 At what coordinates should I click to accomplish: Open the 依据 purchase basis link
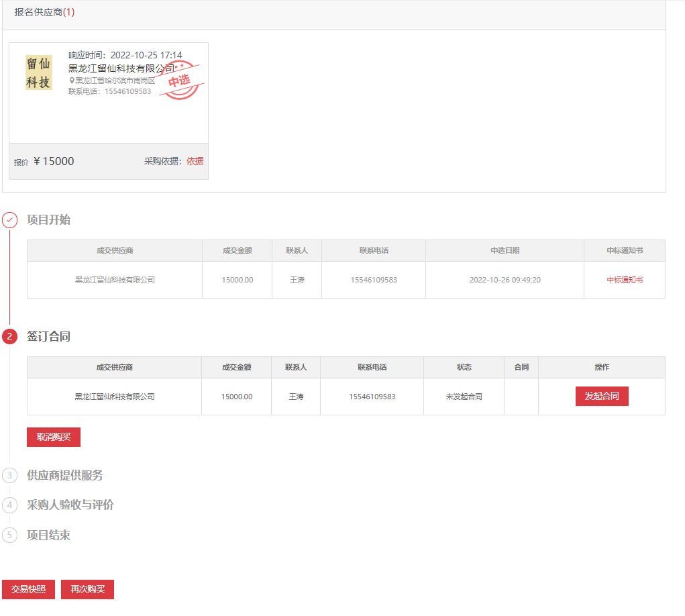(x=195, y=160)
